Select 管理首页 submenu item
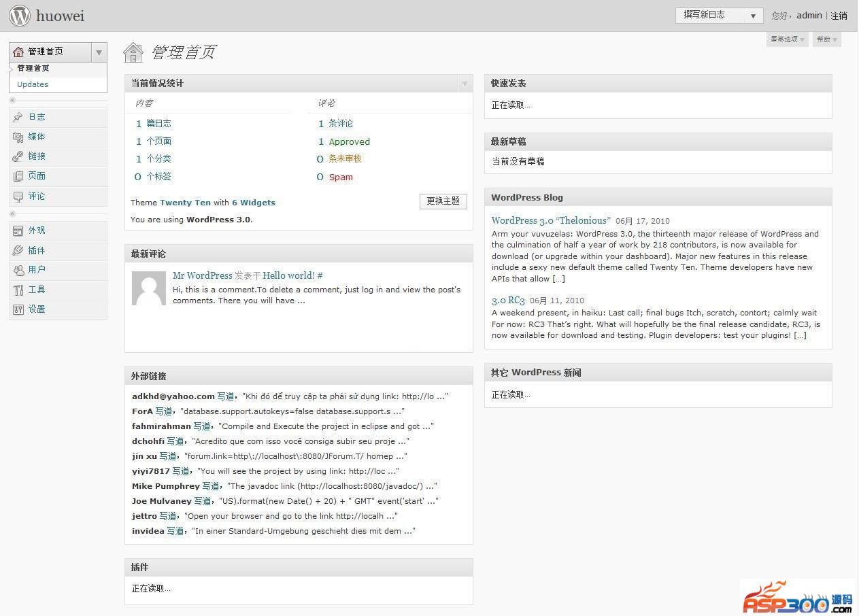This screenshot has width=859, height=616. pos(33,68)
